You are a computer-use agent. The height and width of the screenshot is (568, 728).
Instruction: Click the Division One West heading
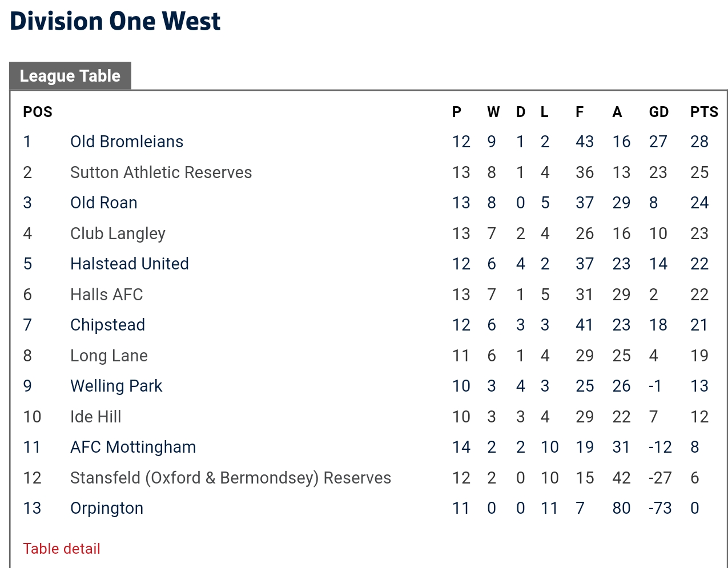coord(115,21)
